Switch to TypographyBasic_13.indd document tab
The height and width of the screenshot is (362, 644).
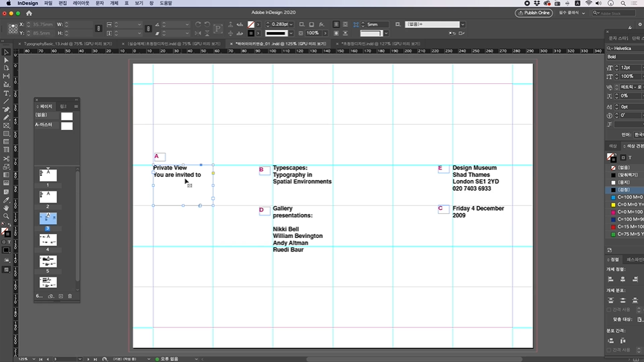[x=68, y=43]
